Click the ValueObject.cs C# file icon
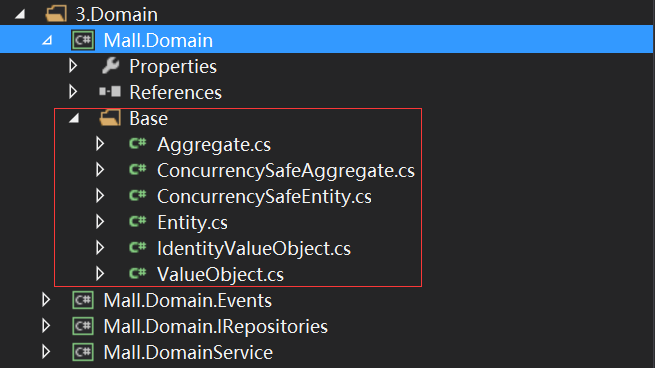The width and height of the screenshot is (655, 368). 137,274
